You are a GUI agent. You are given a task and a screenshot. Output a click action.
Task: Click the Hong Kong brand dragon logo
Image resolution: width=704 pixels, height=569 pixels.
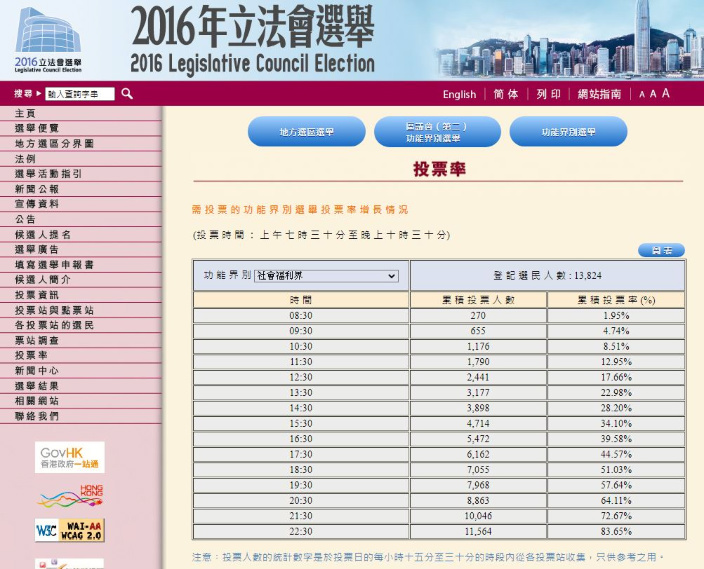70,496
